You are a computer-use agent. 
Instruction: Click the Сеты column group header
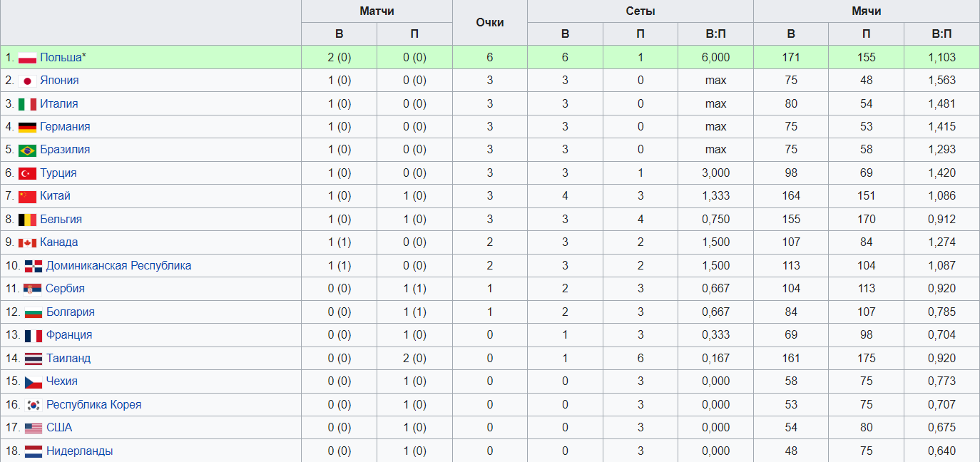click(x=640, y=11)
